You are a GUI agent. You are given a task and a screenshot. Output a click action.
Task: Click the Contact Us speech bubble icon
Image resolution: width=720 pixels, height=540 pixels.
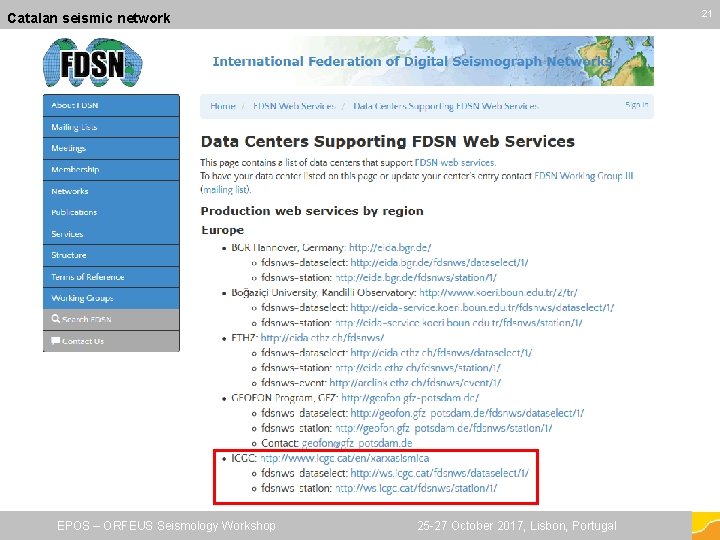(56, 341)
